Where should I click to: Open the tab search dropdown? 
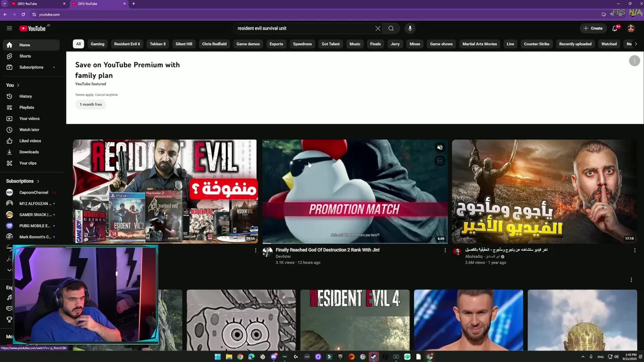[x=4, y=4]
